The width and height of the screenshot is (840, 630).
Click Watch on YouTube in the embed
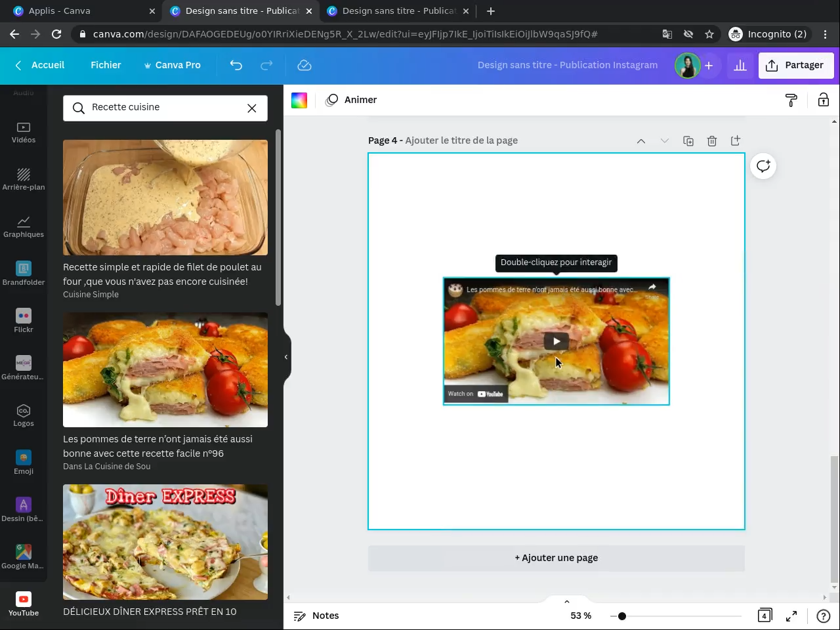tap(476, 394)
